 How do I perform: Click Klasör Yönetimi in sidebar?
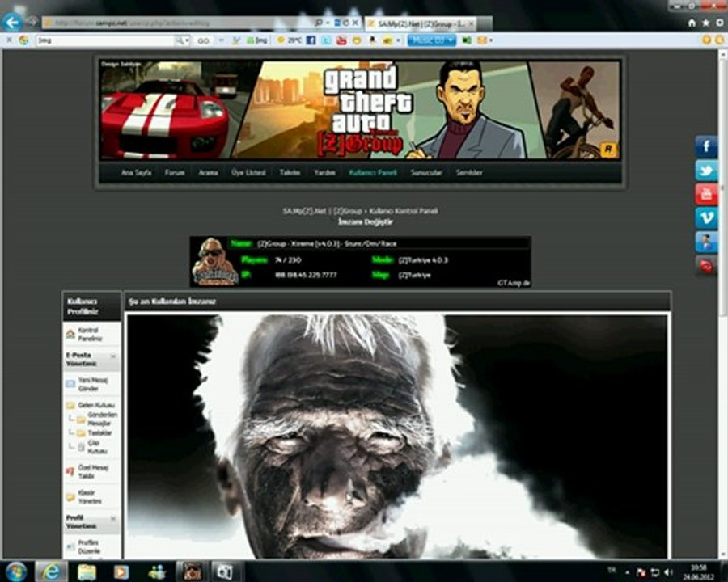[89, 497]
